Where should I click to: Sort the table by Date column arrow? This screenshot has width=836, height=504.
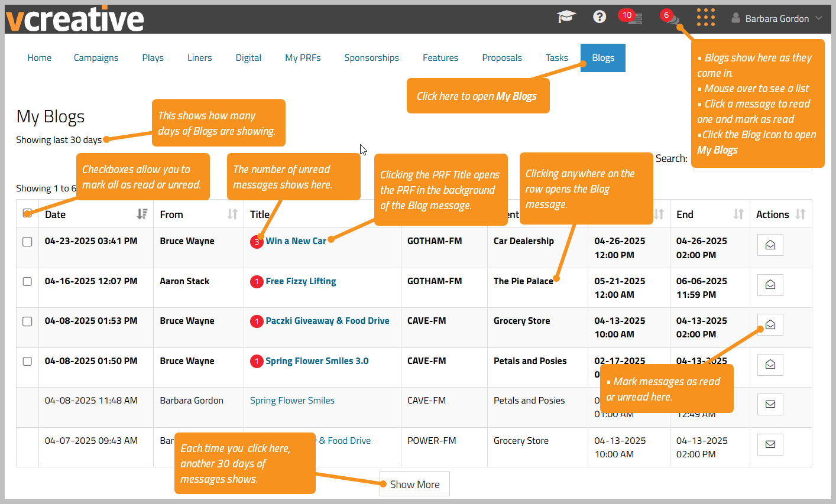(142, 214)
